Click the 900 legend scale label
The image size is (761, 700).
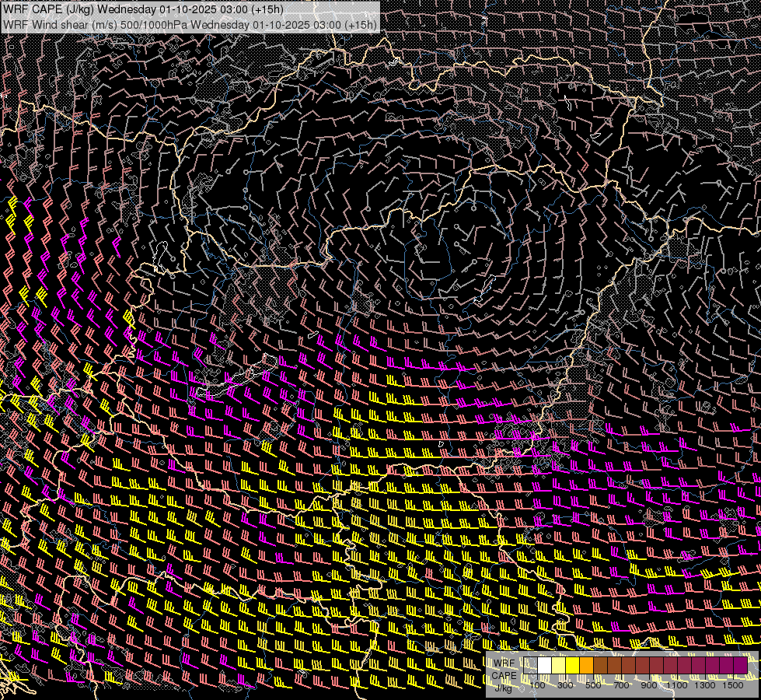[x=649, y=684]
